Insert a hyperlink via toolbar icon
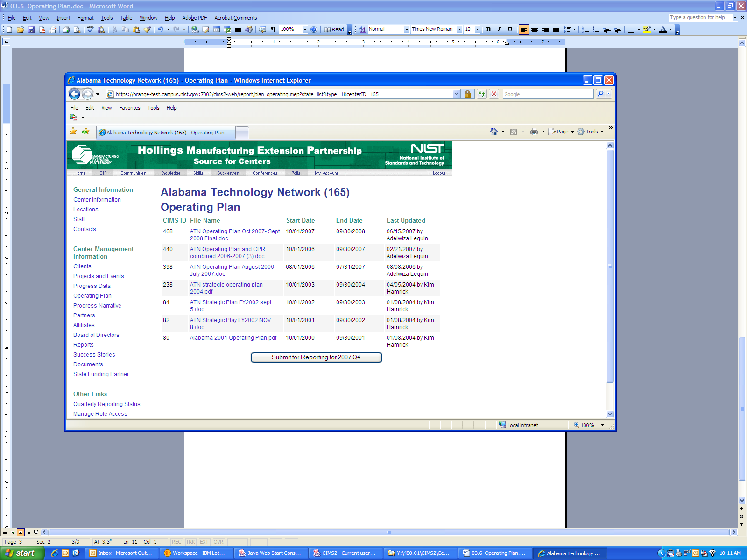This screenshot has width=747, height=560. pyautogui.click(x=195, y=29)
